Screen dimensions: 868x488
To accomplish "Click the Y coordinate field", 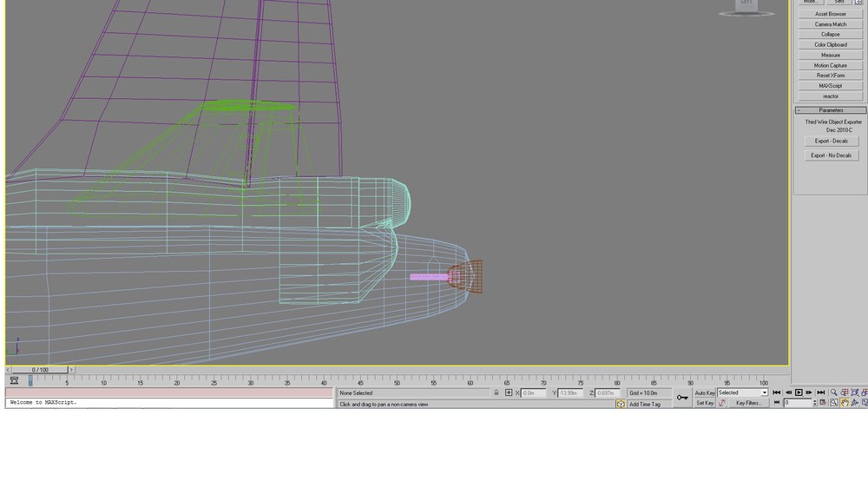I will 570,392.
